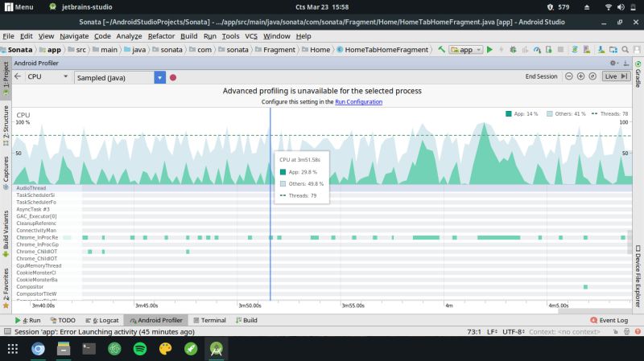Hide the Android Profiler panel icon
644x361 pixels.
(625, 64)
